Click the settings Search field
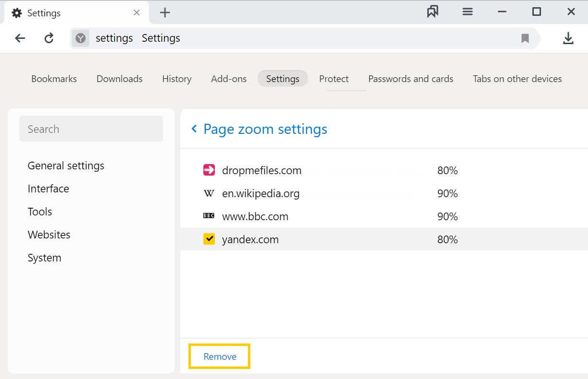The width and height of the screenshot is (588, 379). (x=91, y=129)
